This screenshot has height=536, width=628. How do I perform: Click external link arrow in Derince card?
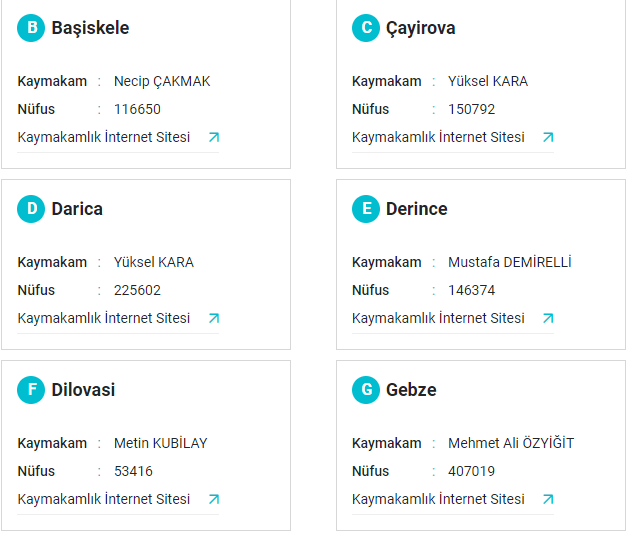548,318
